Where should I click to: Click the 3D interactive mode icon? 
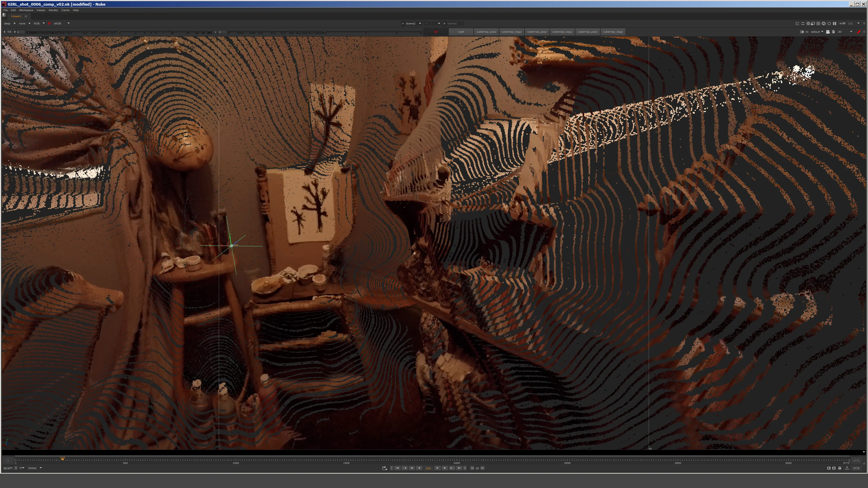pos(833,32)
